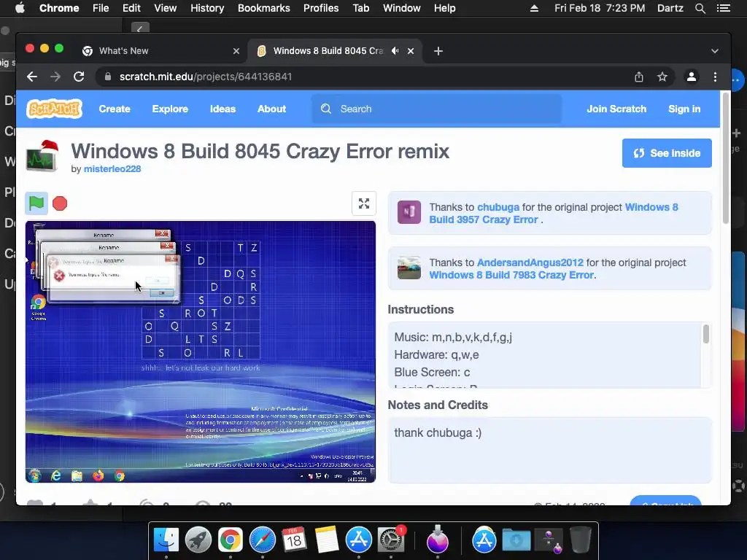Screen dimensions: 747x560
Task: Open Safari from the Dock
Action: click(263, 540)
